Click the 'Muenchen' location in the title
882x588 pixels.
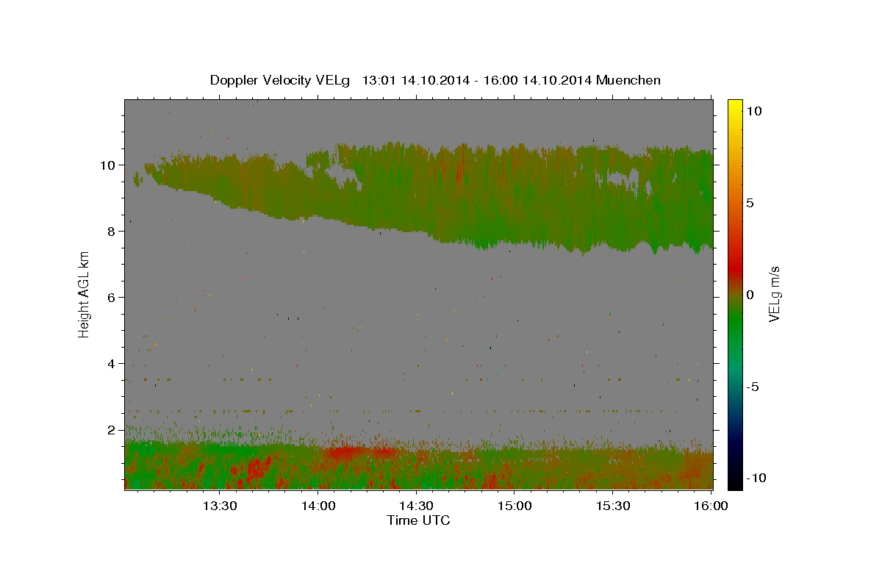tap(628, 80)
